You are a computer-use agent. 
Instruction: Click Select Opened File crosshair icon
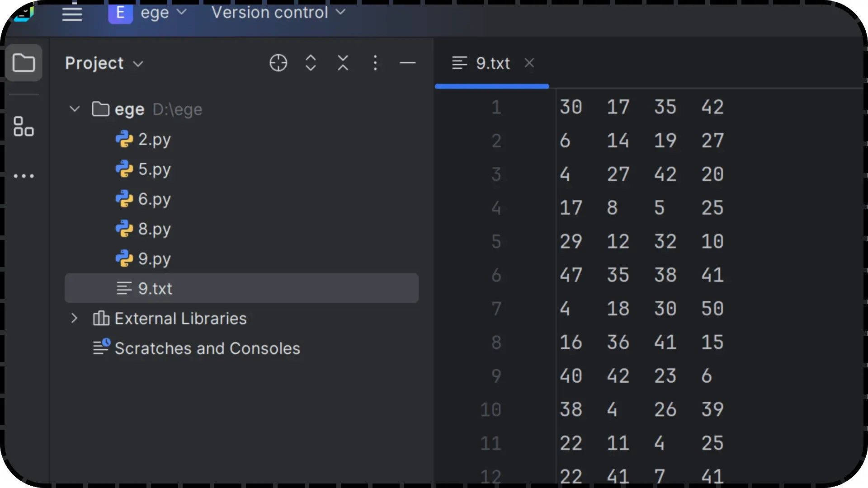[278, 63]
